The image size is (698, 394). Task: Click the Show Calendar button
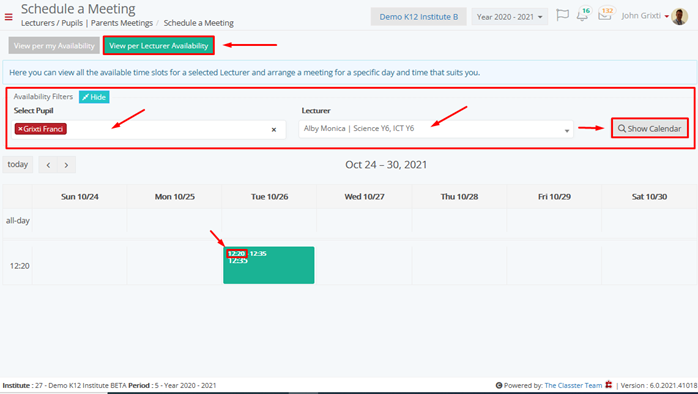pos(649,128)
